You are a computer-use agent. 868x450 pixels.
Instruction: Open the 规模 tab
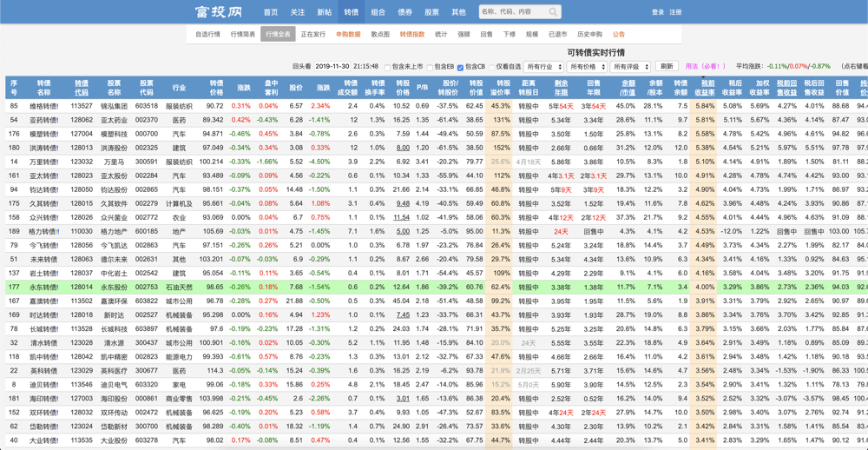532,34
